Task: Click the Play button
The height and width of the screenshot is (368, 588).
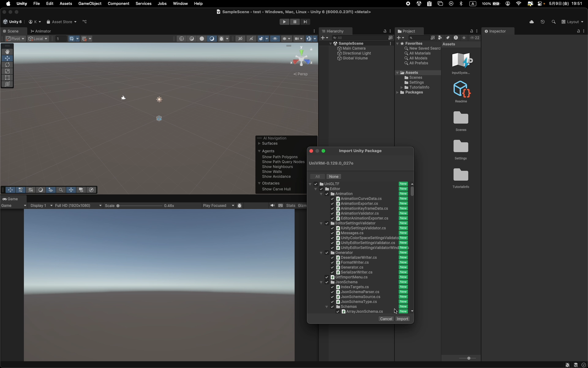Action: coord(284,22)
